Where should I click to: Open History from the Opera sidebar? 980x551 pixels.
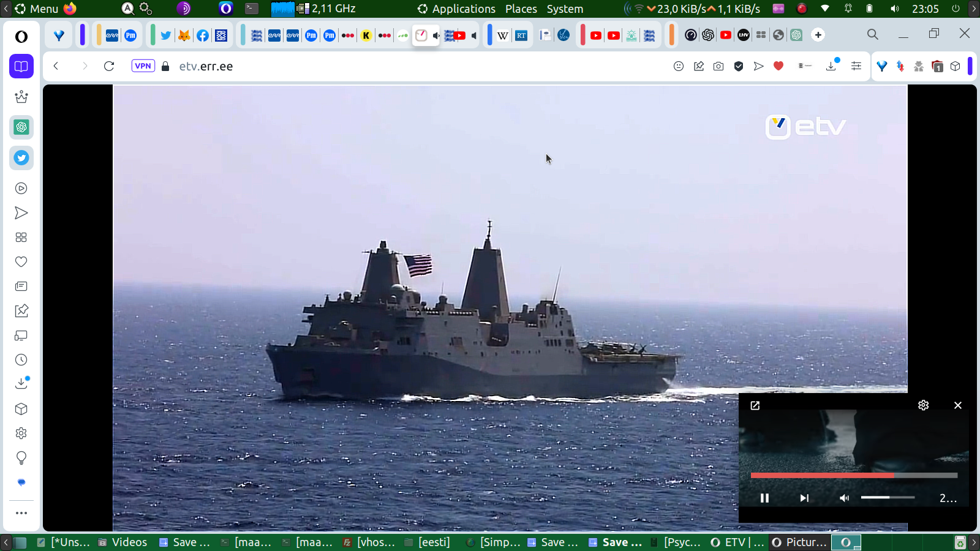coord(21,360)
